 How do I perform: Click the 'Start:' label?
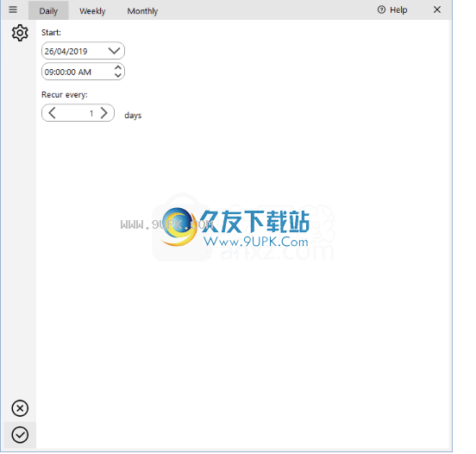click(x=51, y=33)
